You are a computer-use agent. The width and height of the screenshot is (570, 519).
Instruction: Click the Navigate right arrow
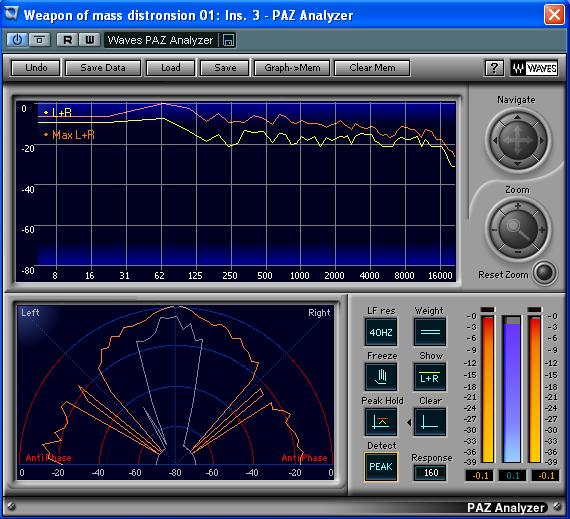[x=542, y=140]
